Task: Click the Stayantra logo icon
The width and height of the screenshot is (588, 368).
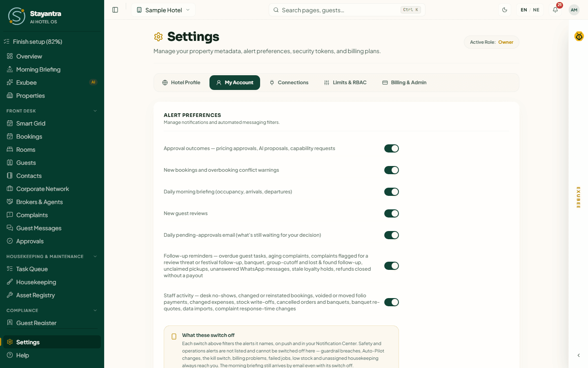Action: click(17, 16)
